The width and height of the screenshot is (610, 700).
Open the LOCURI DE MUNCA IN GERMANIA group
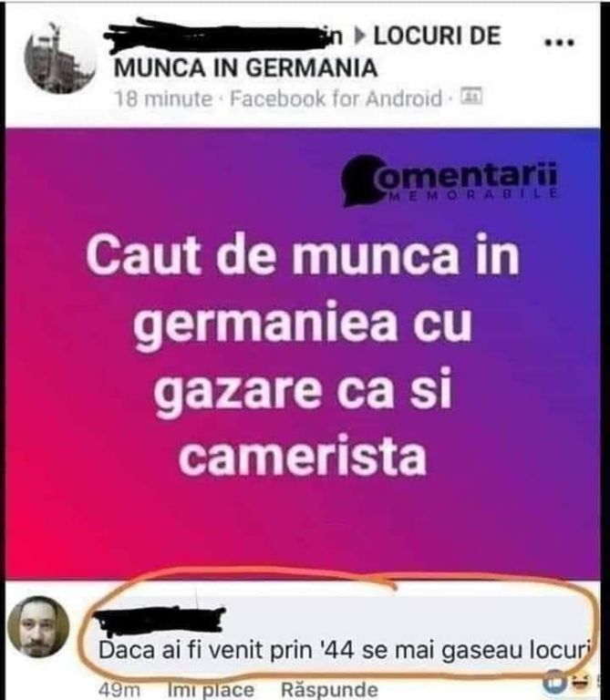(x=307, y=52)
